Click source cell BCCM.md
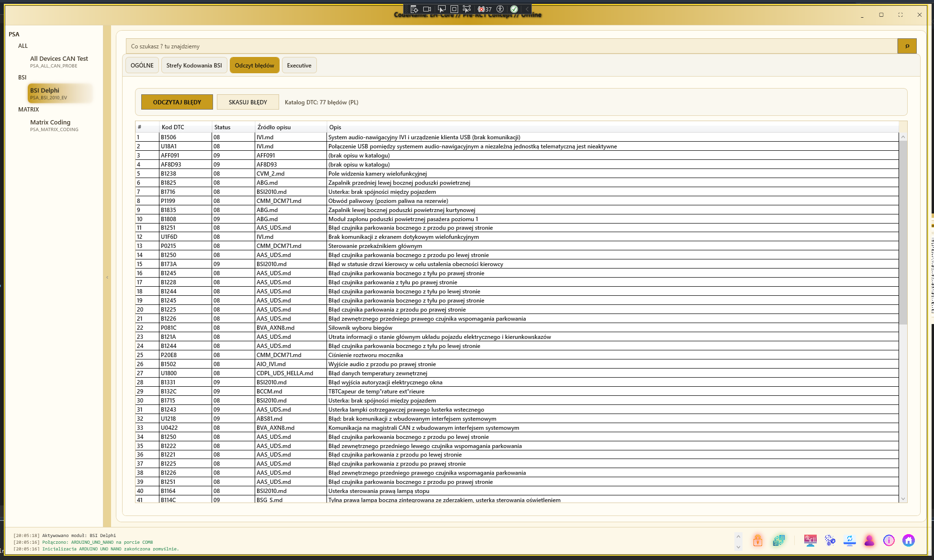 [x=291, y=391]
